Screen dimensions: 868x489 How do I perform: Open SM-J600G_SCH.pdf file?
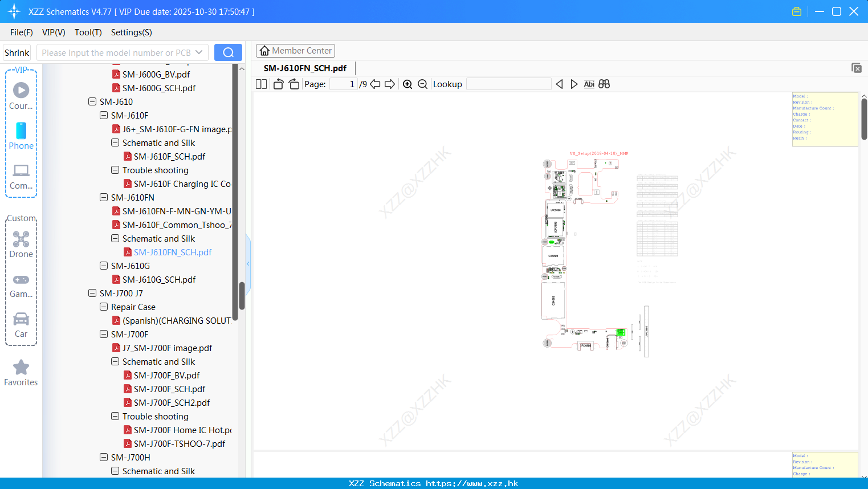pos(159,88)
